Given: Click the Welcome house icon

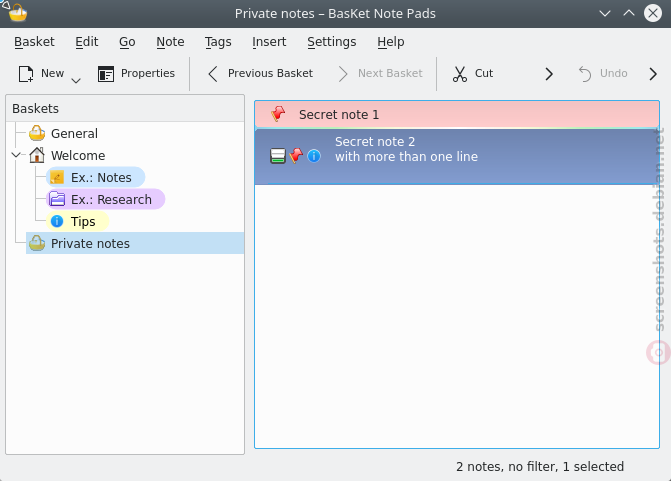Looking at the screenshot, I should pos(37,155).
